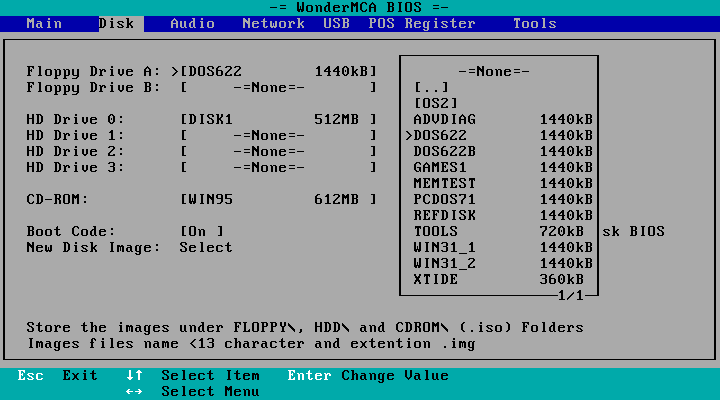
Task: Toggle Boot Code On setting
Action: point(202,231)
